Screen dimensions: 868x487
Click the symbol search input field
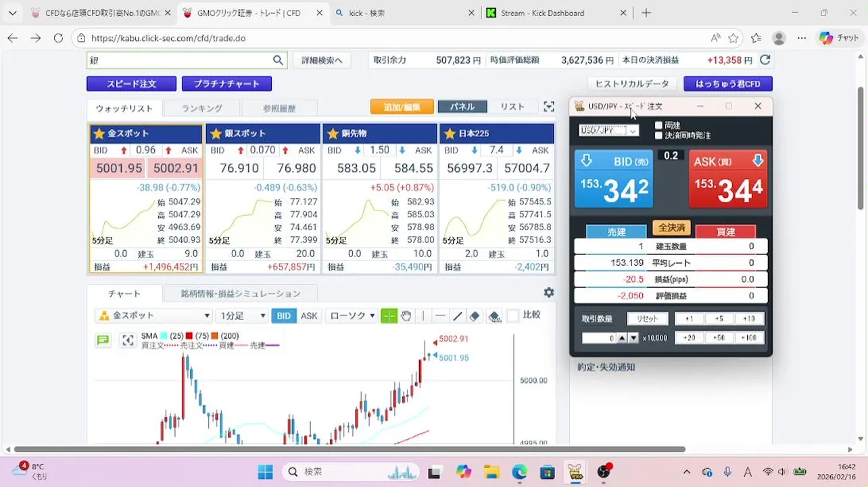click(x=179, y=60)
